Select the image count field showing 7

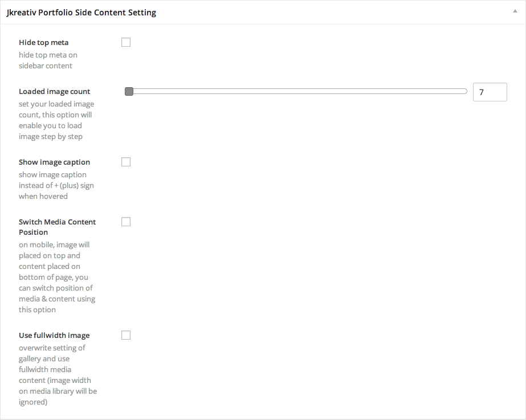(490, 92)
